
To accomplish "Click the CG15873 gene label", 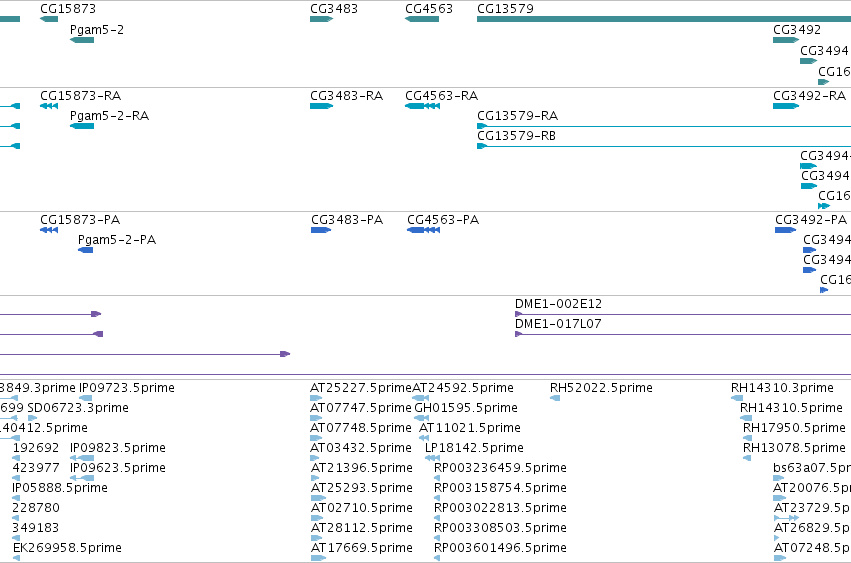I will [68, 9].
